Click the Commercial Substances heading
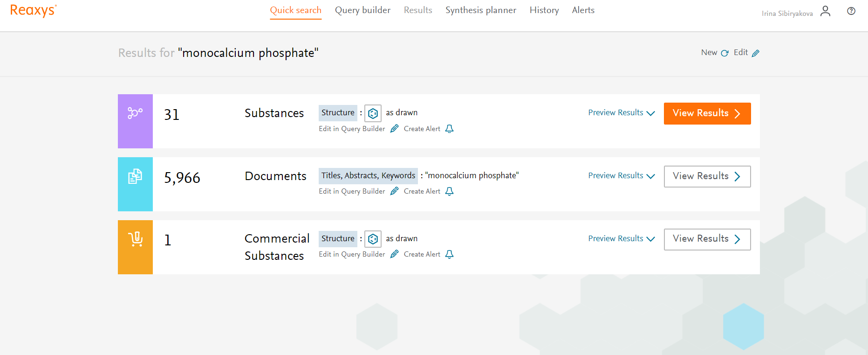This screenshot has width=868, height=355. (277, 247)
